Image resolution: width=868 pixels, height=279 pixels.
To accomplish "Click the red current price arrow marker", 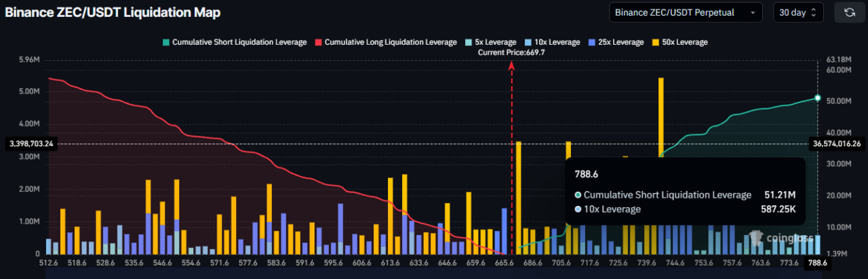I will tap(511, 65).
